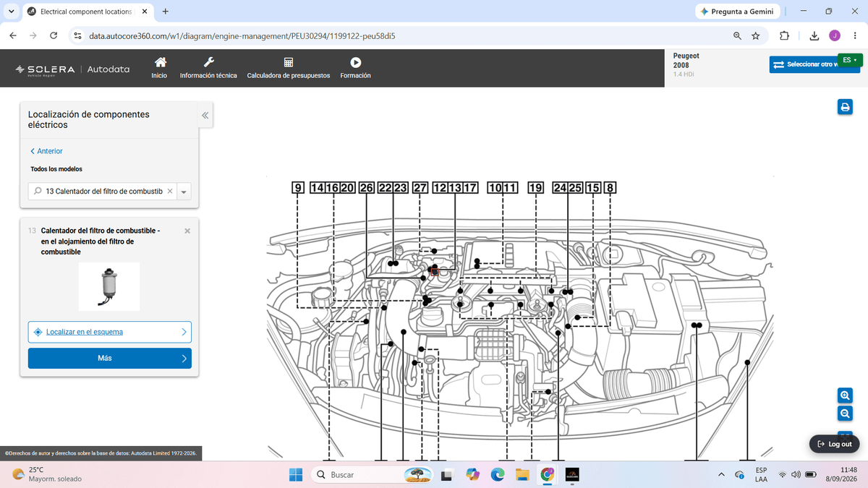Open Información técnica wrench menu
Screen dimensions: 868x488
pyautogui.click(x=208, y=68)
